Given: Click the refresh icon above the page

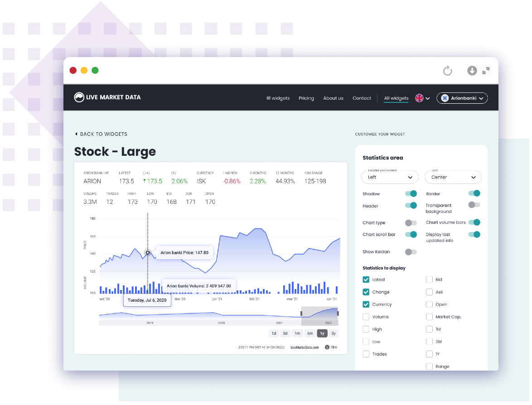Looking at the screenshot, I should [448, 71].
